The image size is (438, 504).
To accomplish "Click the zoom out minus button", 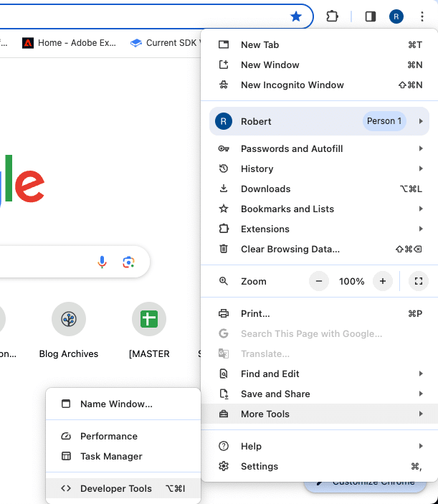I will coord(319,281).
